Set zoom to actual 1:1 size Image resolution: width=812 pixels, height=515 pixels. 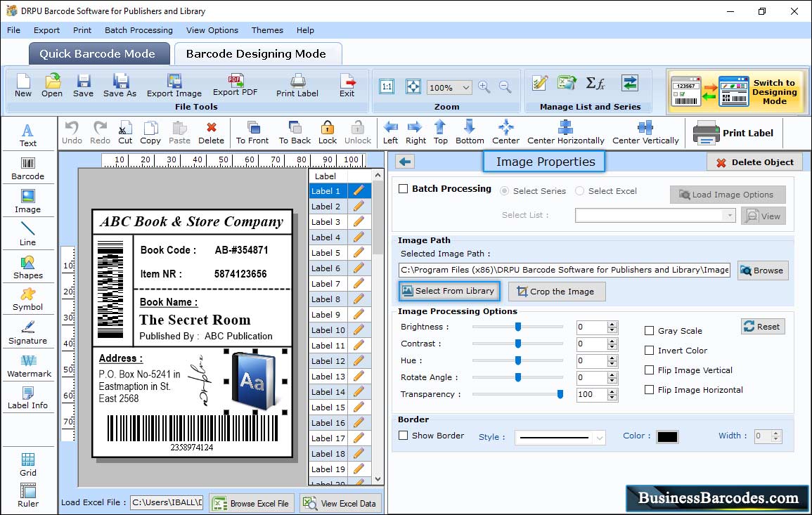(x=387, y=86)
